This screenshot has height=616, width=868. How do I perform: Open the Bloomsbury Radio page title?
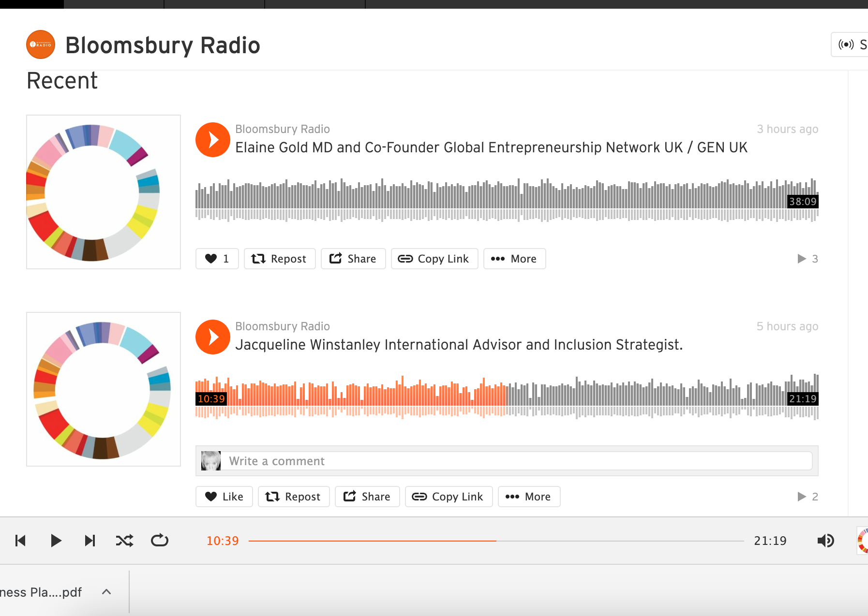[x=163, y=45]
